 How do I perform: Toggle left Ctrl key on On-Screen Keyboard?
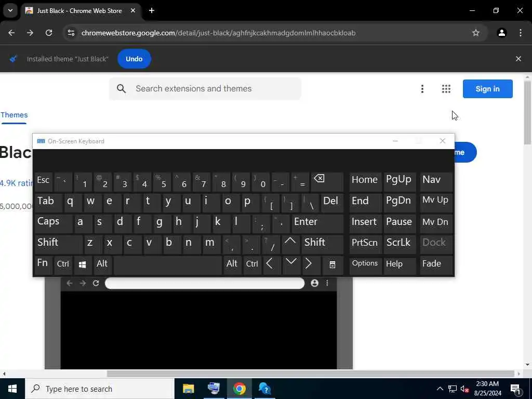[63, 264]
